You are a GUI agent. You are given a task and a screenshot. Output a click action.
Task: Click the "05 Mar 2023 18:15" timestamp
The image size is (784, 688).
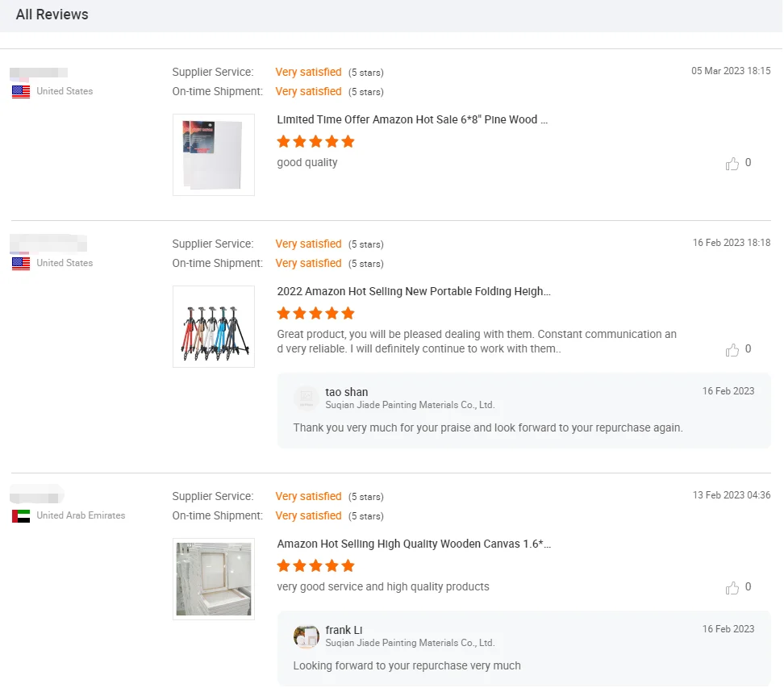(x=731, y=71)
